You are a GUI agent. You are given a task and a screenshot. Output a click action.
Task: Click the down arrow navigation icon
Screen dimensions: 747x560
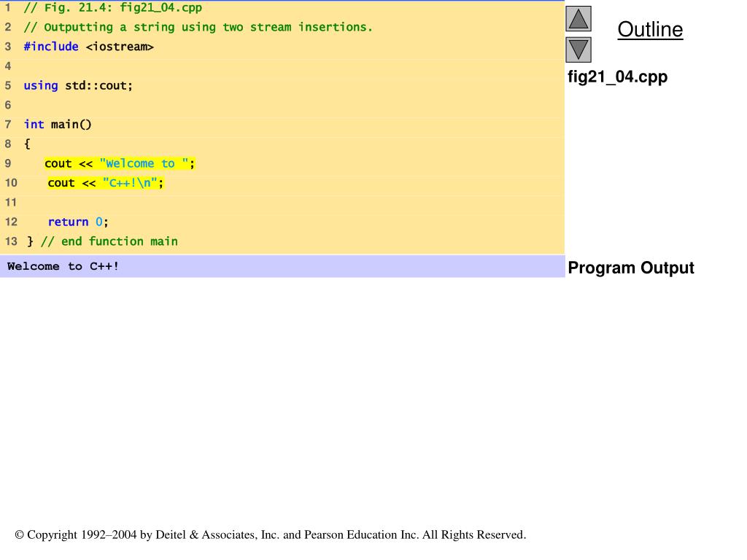coord(578,50)
